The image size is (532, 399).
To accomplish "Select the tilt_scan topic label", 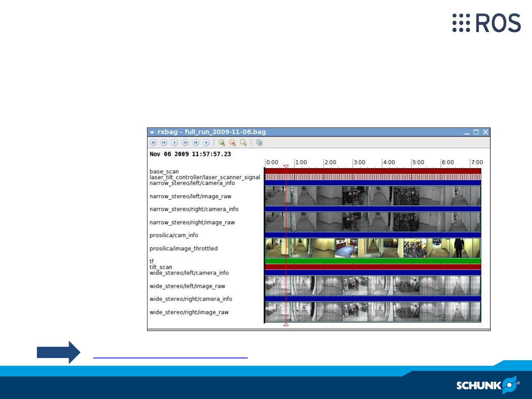I will click(161, 267).
